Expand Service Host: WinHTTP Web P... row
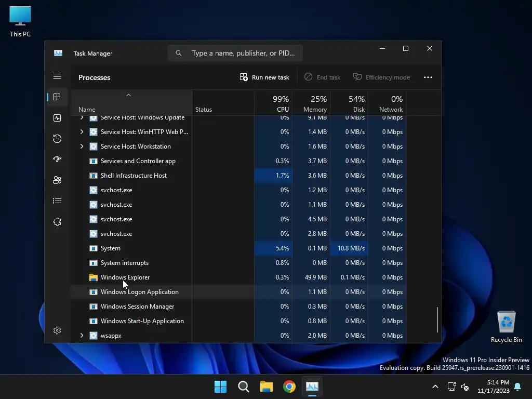The image size is (532, 399). pos(82,131)
